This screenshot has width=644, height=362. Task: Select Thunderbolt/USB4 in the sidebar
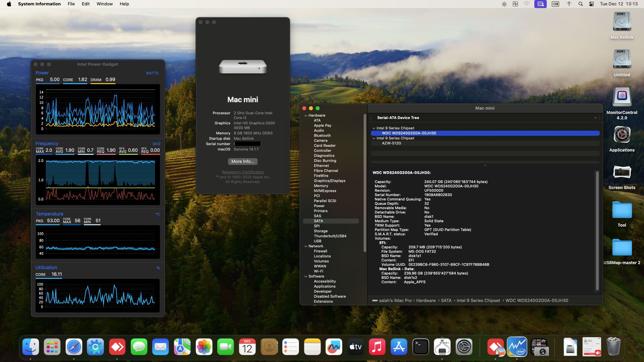tap(330, 236)
